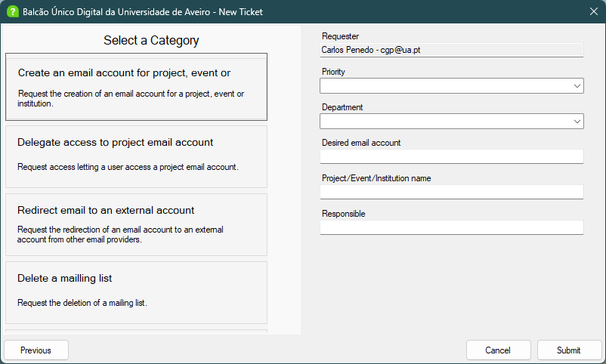Click the Requester field with Carlos Penedo
This screenshot has width=606, height=364.
coord(451,50)
